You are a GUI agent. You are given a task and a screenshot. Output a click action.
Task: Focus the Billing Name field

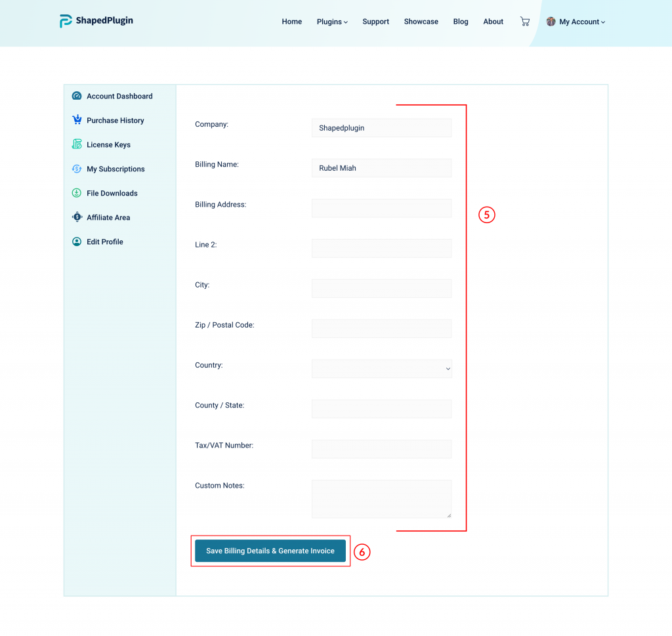pos(381,168)
